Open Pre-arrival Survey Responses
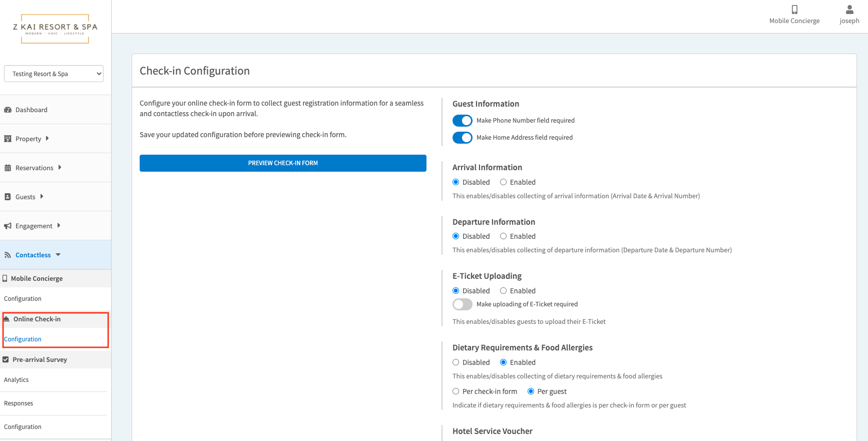 pyautogui.click(x=19, y=403)
